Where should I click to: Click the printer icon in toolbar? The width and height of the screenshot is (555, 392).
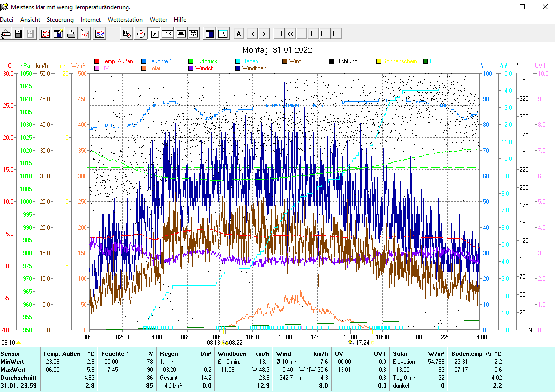point(72,34)
